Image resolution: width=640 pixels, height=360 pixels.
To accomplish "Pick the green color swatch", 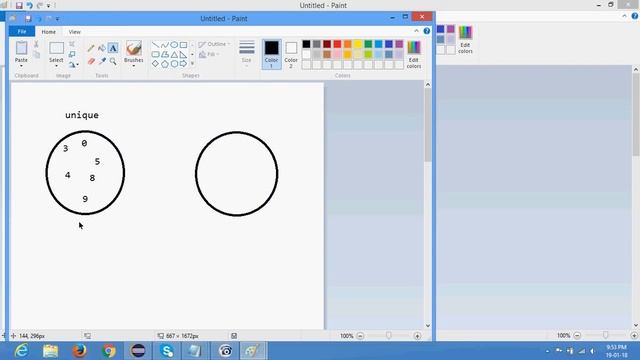I will pos(368,44).
